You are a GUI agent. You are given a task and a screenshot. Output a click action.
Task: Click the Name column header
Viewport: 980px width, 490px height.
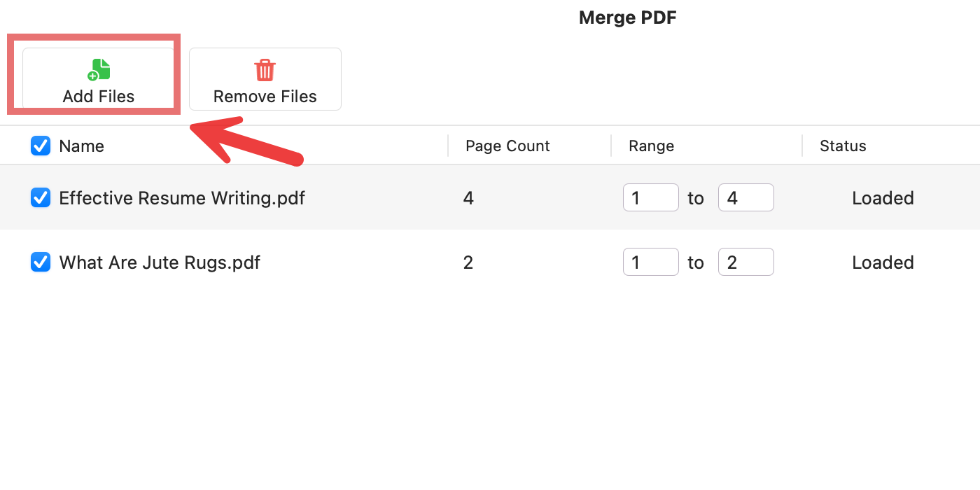pyautogui.click(x=82, y=146)
